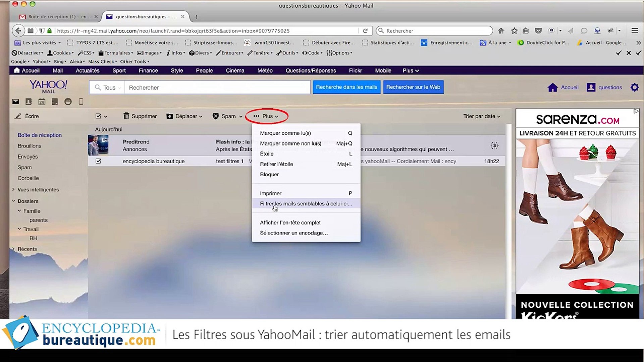
Task: Open the bookmarks list icon next to the star
Action: [526, 31]
